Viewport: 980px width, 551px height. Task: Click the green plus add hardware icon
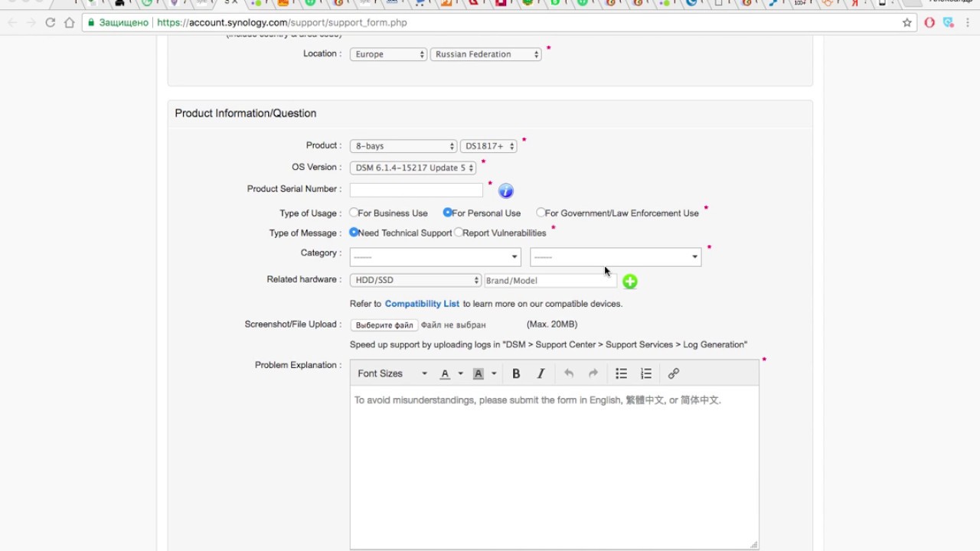[x=630, y=282]
